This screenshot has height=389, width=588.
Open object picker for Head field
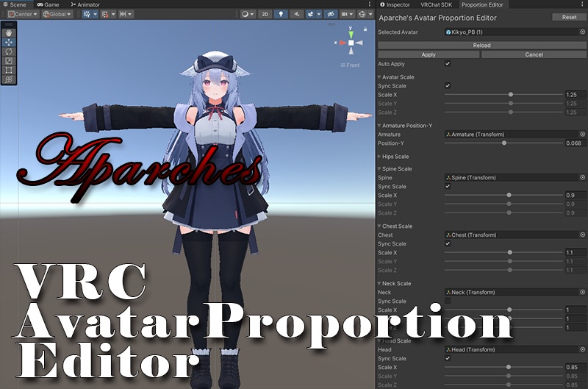pos(582,349)
